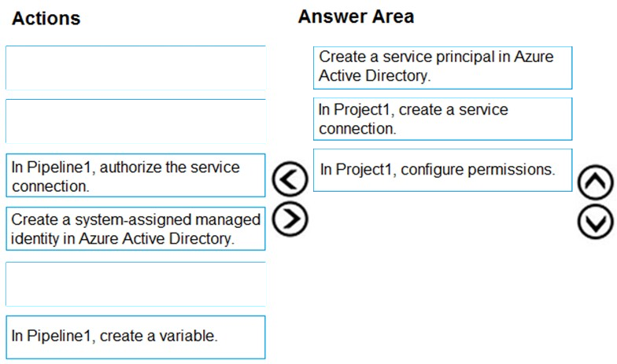Select 'In Project1, create a service connection' answer
The image size is (617, 364).
click(x=442, y=119)
